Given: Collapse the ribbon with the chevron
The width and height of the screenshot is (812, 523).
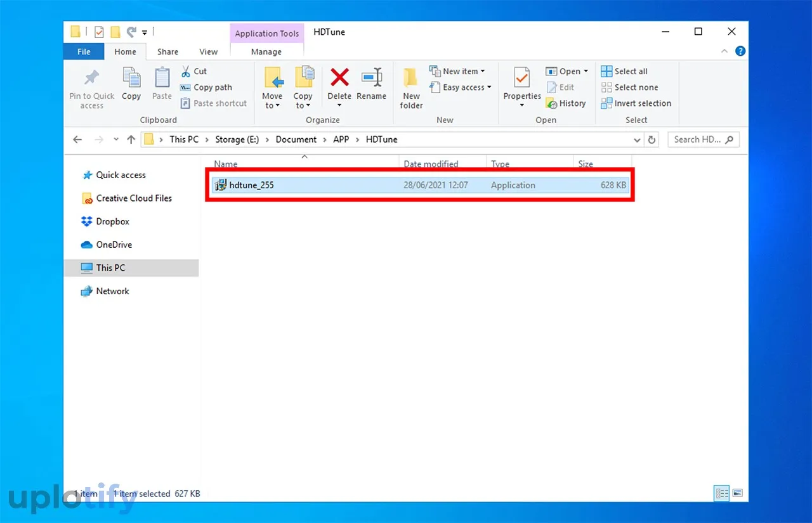Looking at the screenshot, I should click(726, 51).
